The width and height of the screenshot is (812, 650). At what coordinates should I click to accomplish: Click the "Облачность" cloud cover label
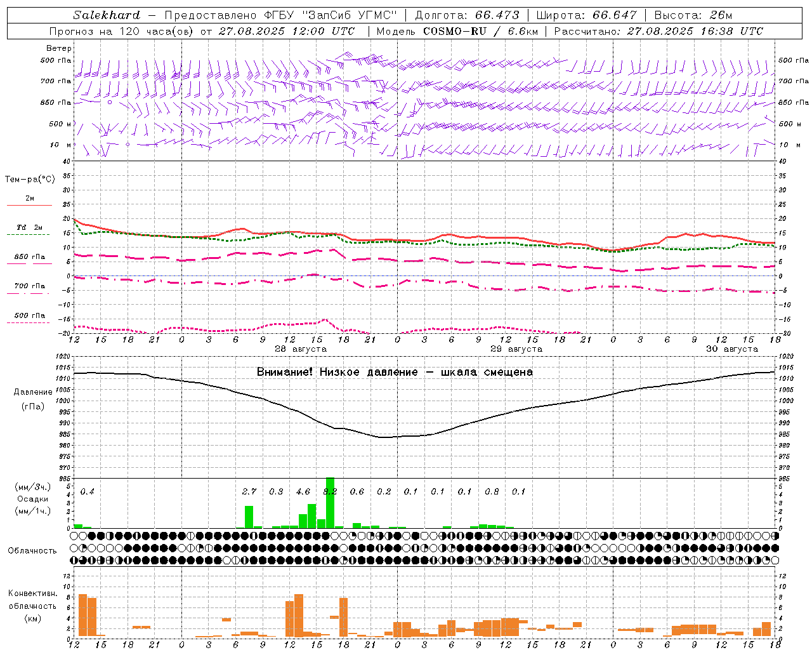point(32,550)
